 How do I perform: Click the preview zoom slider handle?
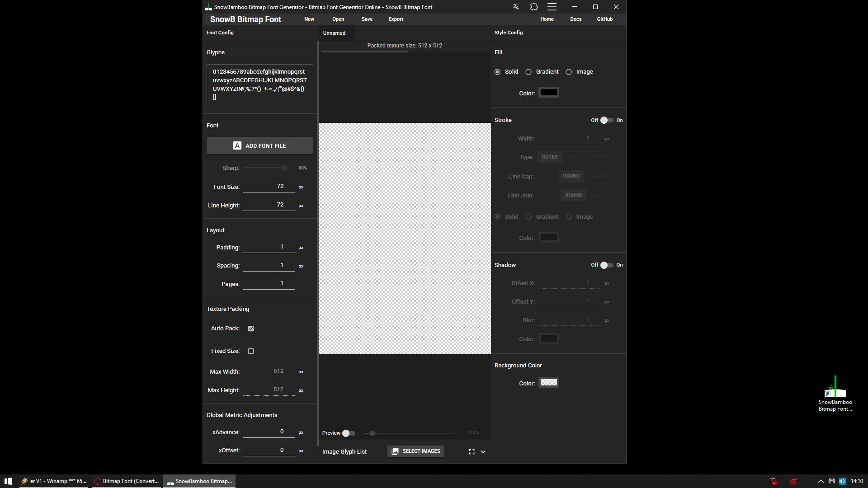tap(373, 433)
